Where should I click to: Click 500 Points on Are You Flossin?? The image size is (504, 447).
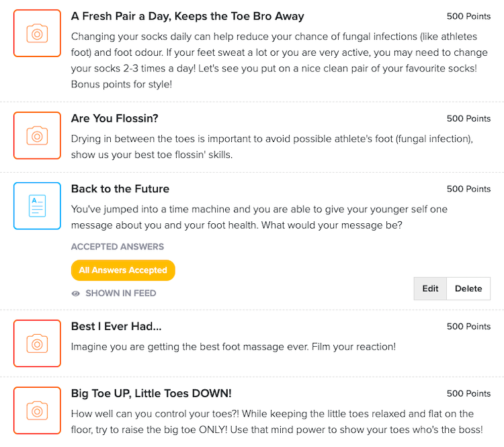468,118
